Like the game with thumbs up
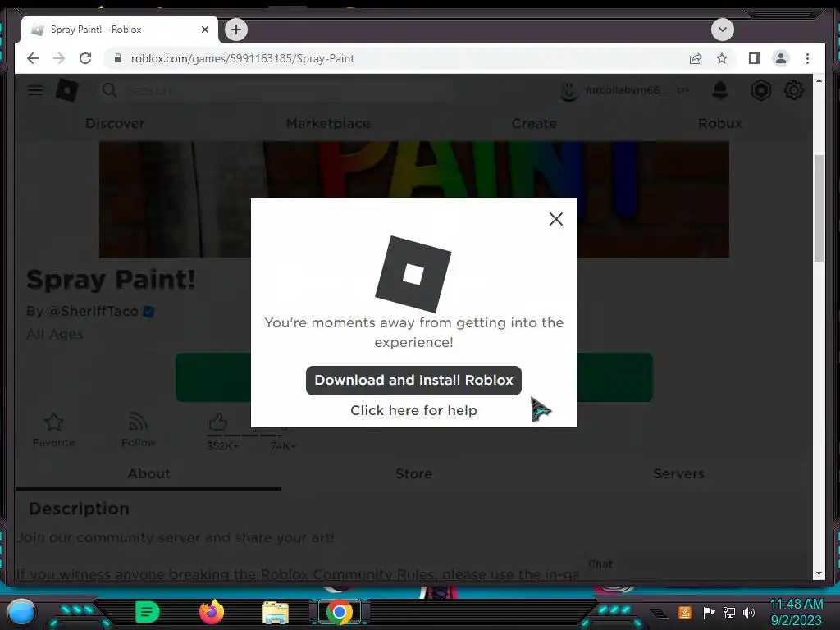This screenshot has height=630, width=840. click(x=218, y=422)
